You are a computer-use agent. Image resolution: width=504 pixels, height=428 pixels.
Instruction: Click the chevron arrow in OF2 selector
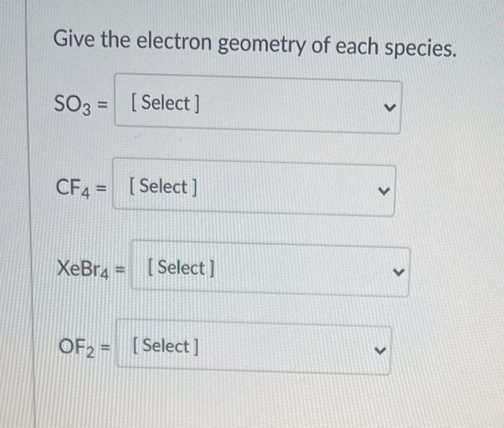(x=380, y=350)
